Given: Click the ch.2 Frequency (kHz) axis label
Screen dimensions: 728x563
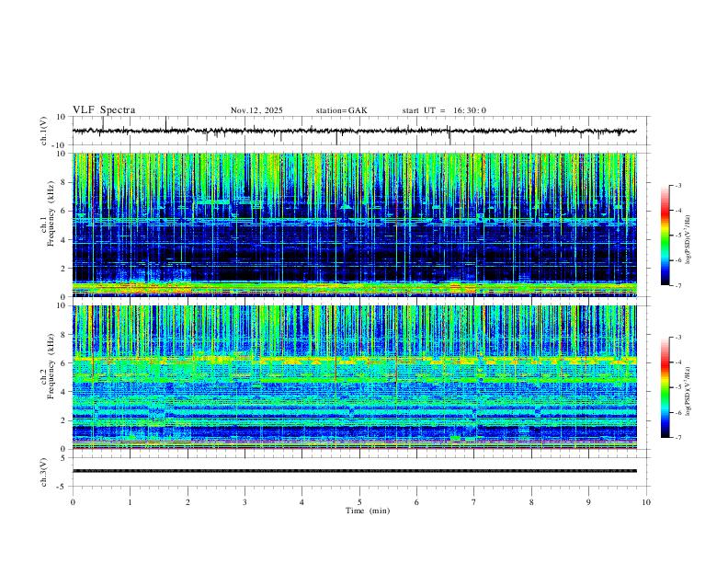Looking at the screenshot, I should click(x=48, y=365).
